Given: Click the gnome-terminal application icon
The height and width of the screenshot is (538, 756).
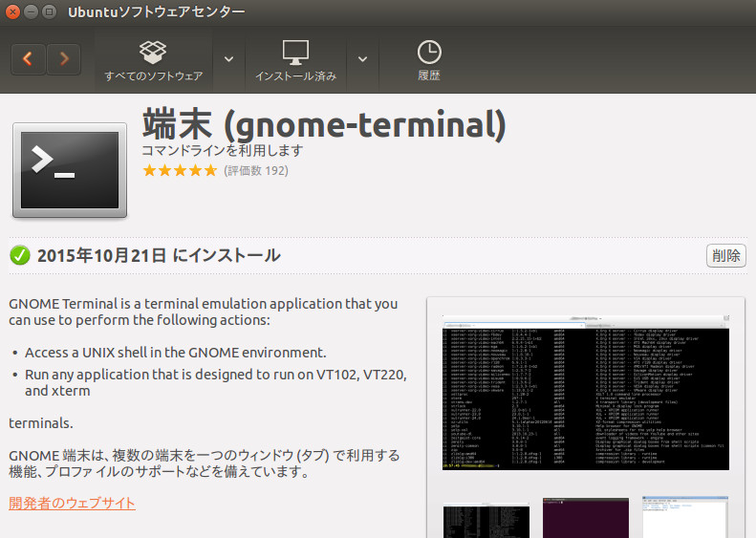Looking at the screenshot, I should [70, 170].
